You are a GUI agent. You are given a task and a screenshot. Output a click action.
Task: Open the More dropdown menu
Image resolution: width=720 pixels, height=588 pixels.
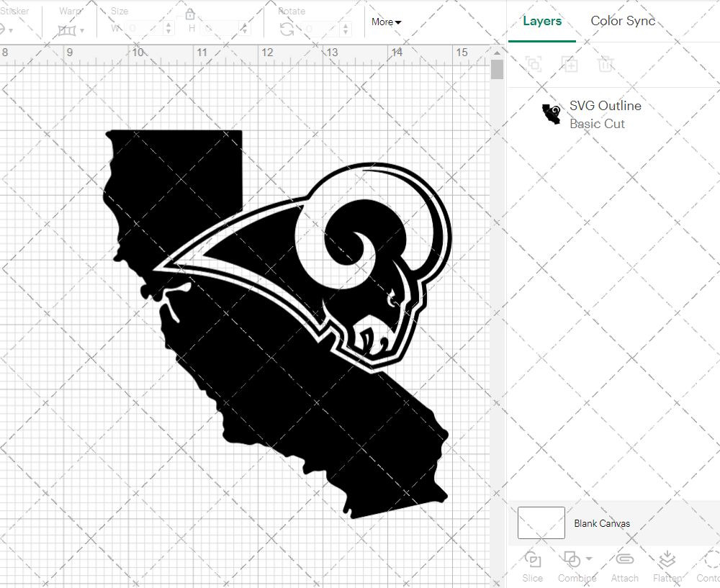(x=386, y=22)
